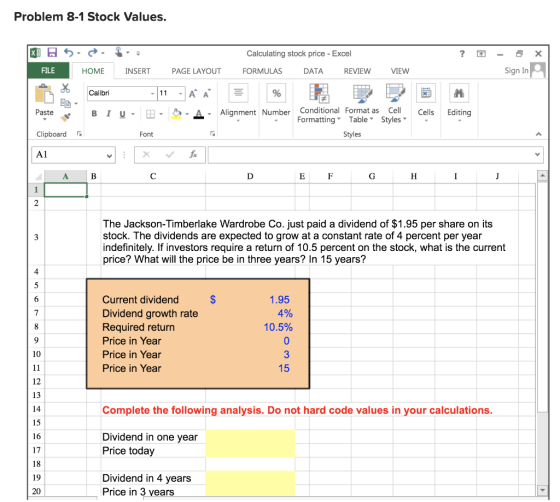Open the FILE tab

[x=48, y=70]
